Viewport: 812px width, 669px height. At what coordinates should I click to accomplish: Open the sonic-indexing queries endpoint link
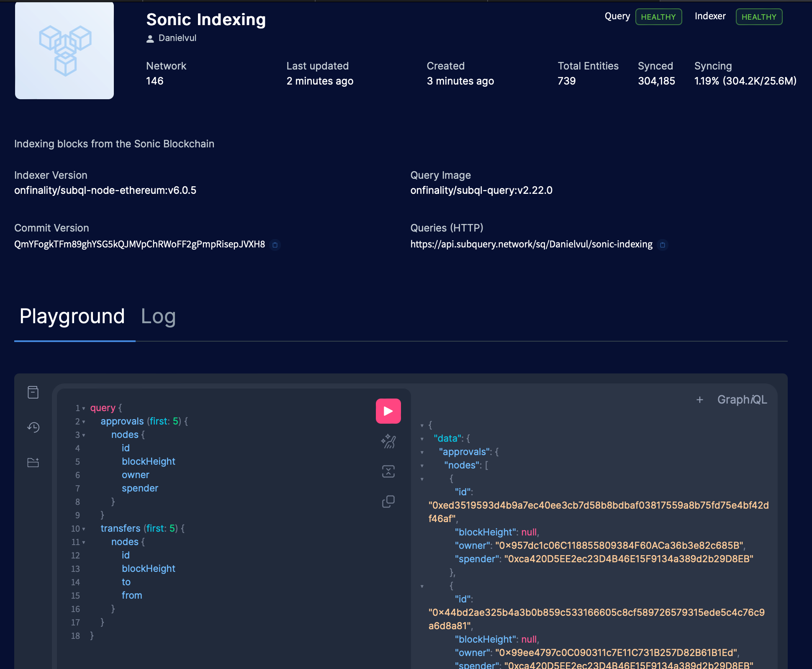[531, 244]
